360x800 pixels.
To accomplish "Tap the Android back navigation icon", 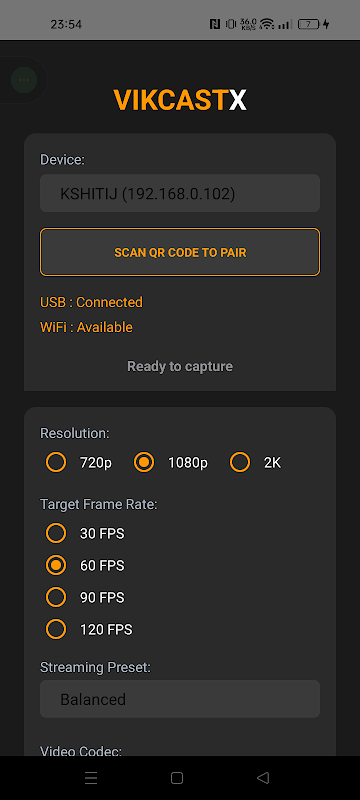I will click(x=263, y=778).
